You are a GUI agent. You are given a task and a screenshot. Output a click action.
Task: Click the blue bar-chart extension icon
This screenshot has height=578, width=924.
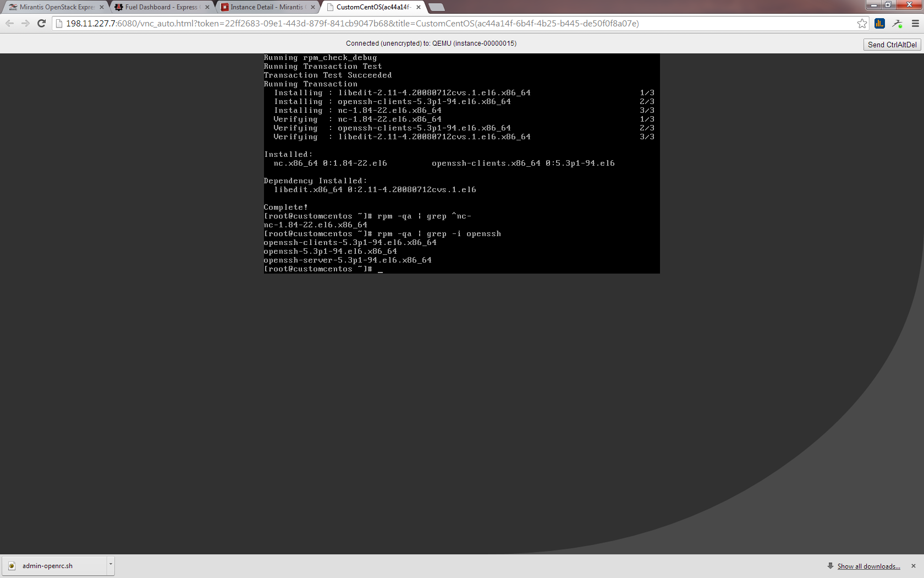click(879, 23)
